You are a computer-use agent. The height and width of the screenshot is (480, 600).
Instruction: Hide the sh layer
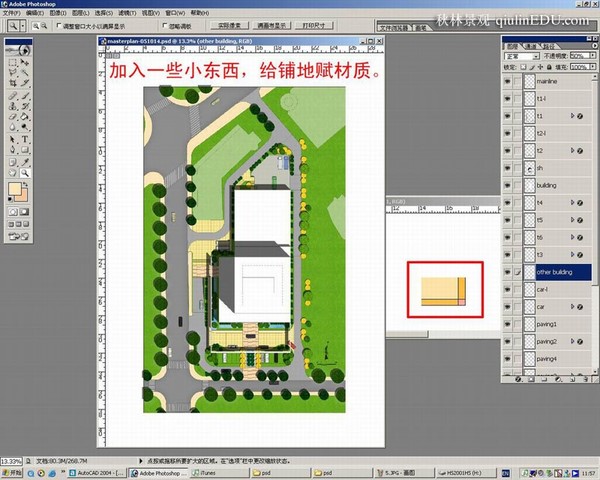coord(507,168)
